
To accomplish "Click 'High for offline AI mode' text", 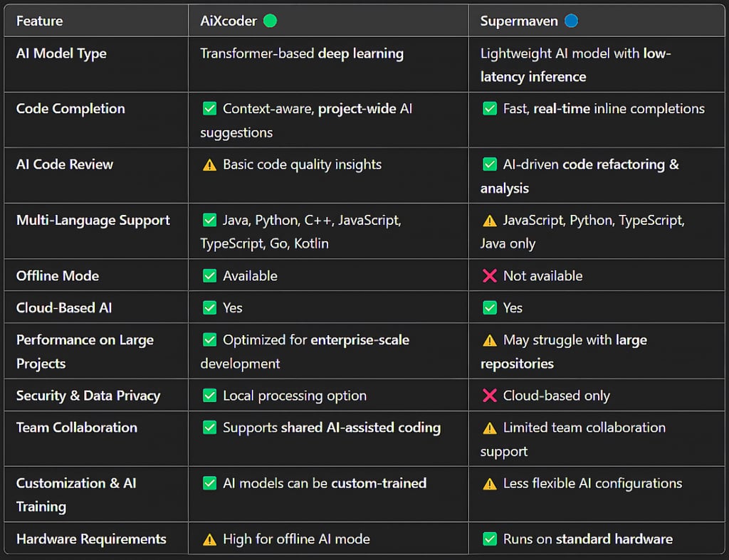I will [297, 539].
